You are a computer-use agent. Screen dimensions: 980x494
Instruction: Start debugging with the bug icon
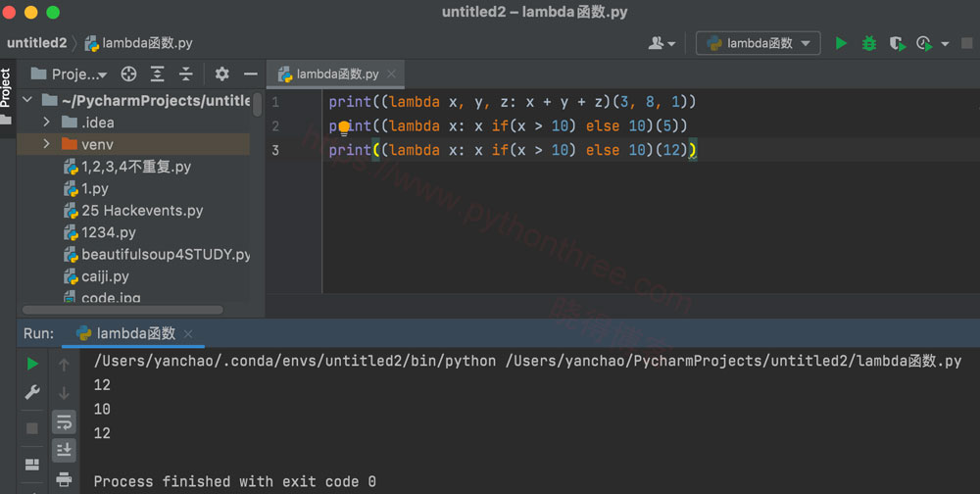[x=868, y=43]
